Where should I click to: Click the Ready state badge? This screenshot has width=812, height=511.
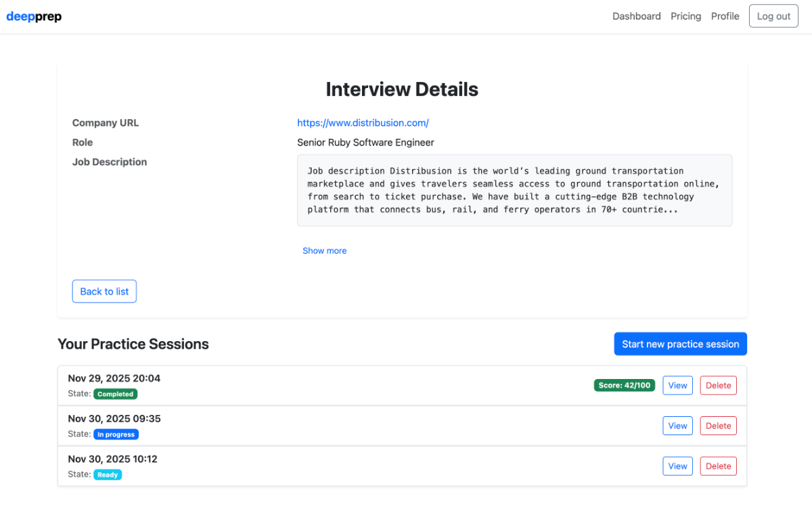click(108, 474)
